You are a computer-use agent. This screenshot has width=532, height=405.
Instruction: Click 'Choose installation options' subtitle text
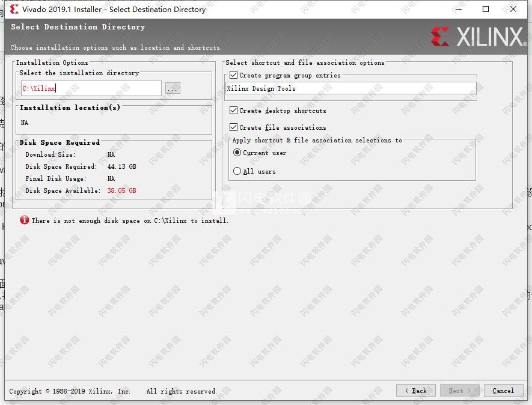pos(116,47)
